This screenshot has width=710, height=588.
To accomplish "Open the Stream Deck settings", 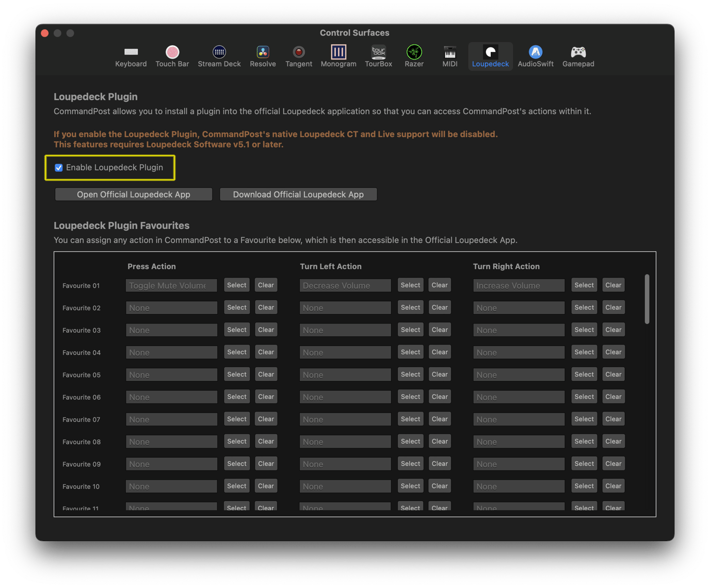I will click(219, 56).
